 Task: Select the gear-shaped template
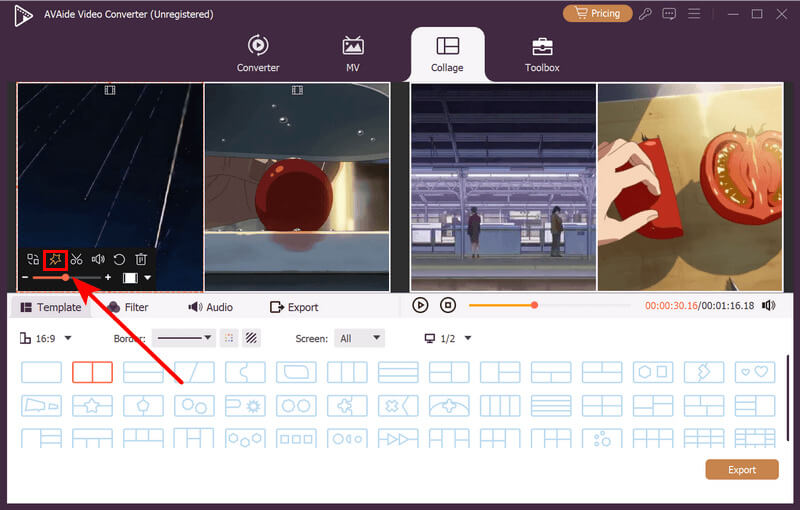coord(245,406)
